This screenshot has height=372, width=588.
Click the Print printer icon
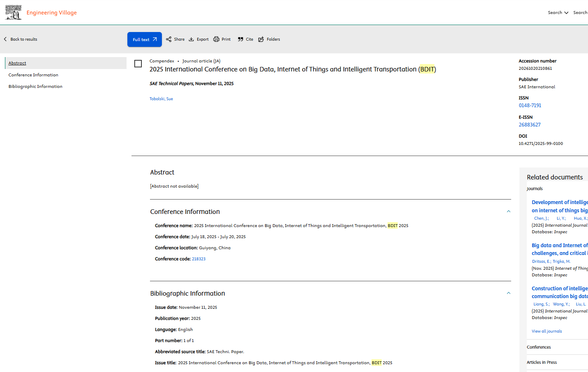pyautogui.click(x=217, y=39)
